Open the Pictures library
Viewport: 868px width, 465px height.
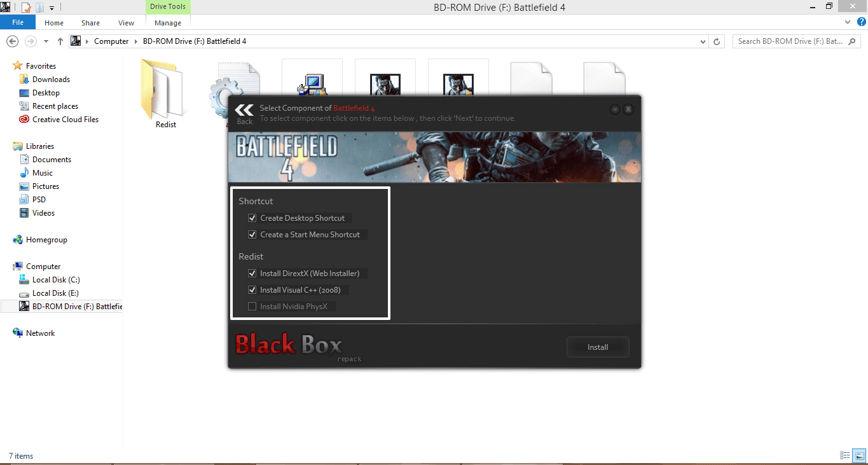coord(46,186)
